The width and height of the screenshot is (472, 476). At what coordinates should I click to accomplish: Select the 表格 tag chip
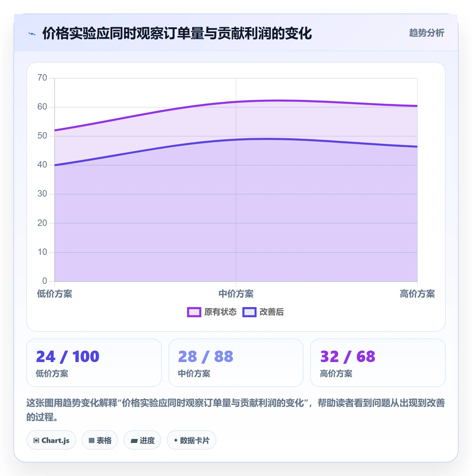pyautogui.click(x=100, y=440)
